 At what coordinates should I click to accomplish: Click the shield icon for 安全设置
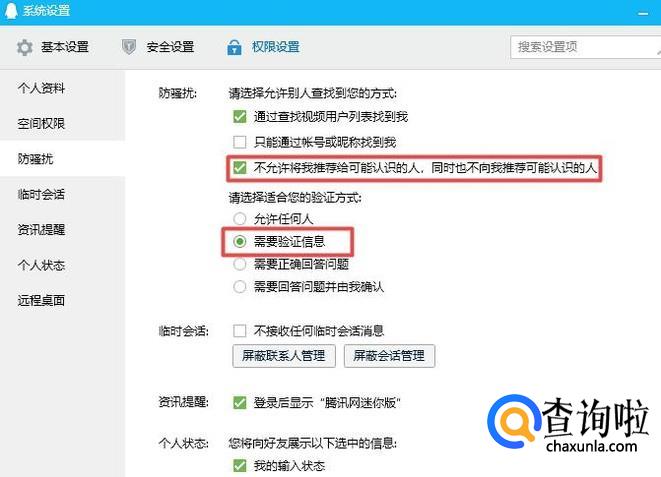(x=129, y=47)
